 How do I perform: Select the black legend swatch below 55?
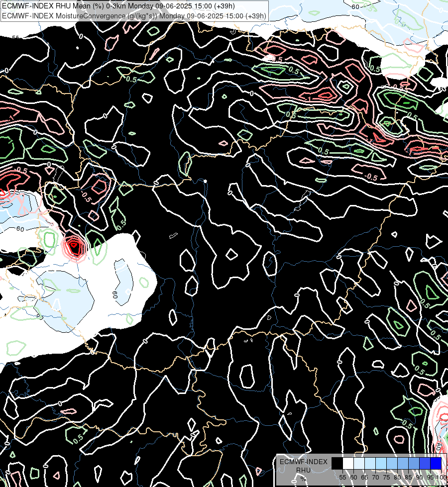click(x=337, y=464)
